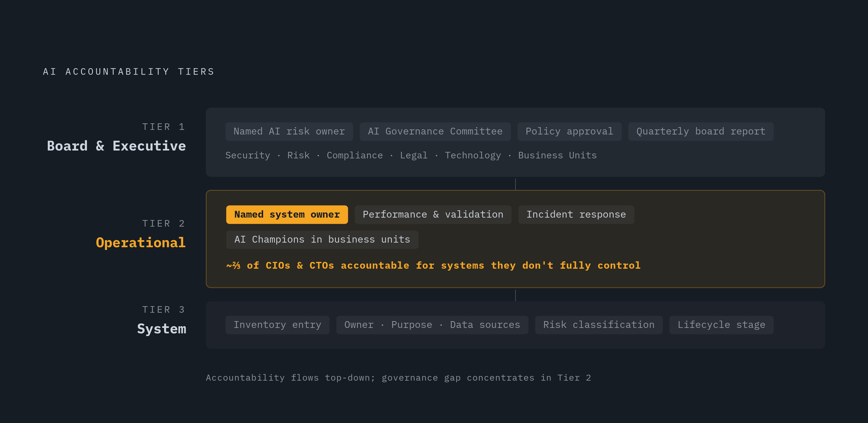Open the Quarterly board report chip
The image size is (868, 423).
[701, 131]
